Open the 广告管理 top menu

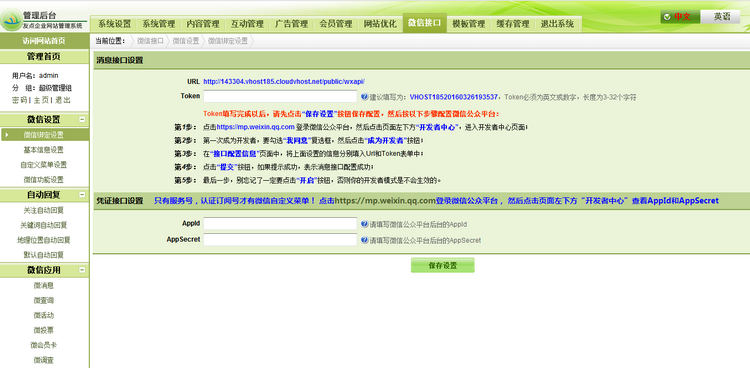tap(291, 24)
